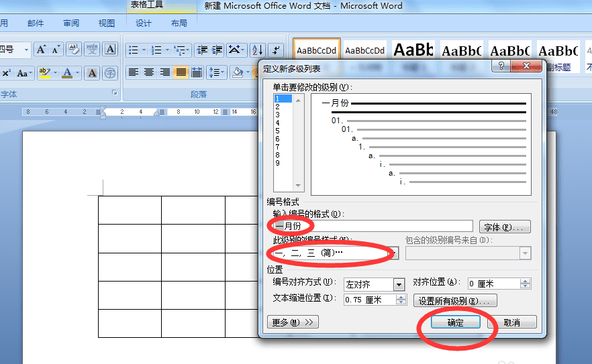
Task: Open the Change Case (Aa) menu
Action: coord(24,73)
